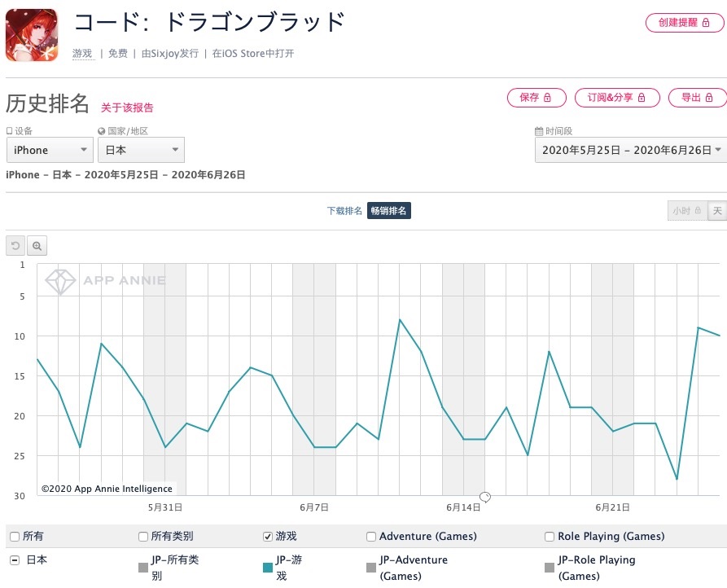Click the calendar icon beside 时间段
This screenshot has height=588, width=727.
tap(539, 131)
